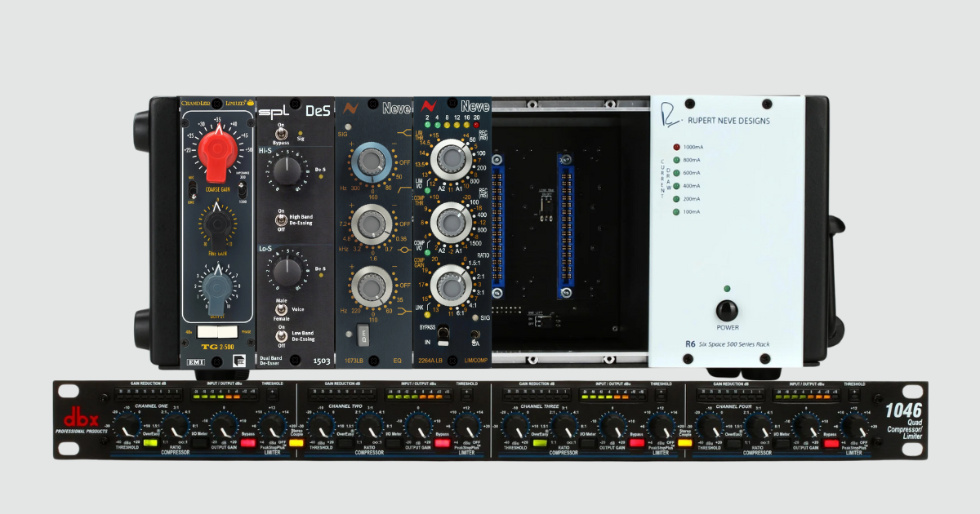Adjust the Hi-S knob on SPL DeS
Viewport: 980px width, 514px height.
pos(286,172)
